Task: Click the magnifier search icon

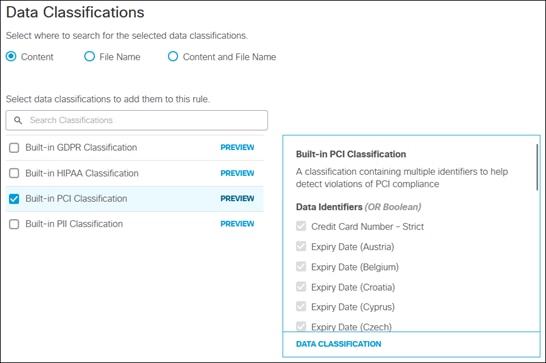Action: pos(18,120)
